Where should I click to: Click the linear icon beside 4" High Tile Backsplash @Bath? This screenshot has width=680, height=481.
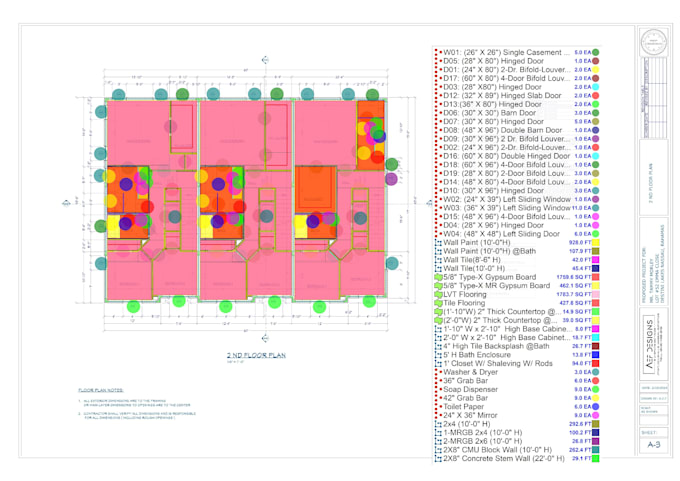click(438, 347)
